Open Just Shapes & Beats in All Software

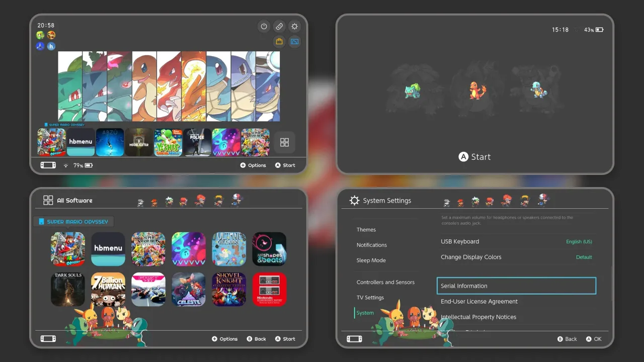(269, 249)
